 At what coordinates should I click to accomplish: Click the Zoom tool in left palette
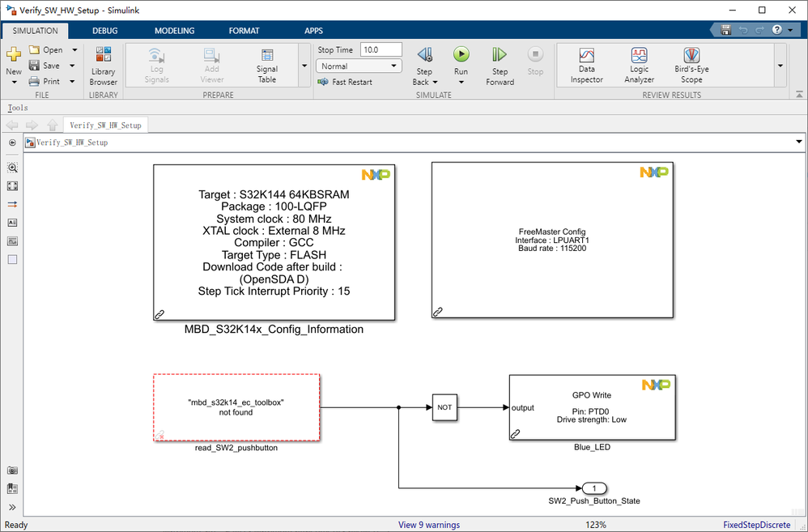click(x=13, y=168)
